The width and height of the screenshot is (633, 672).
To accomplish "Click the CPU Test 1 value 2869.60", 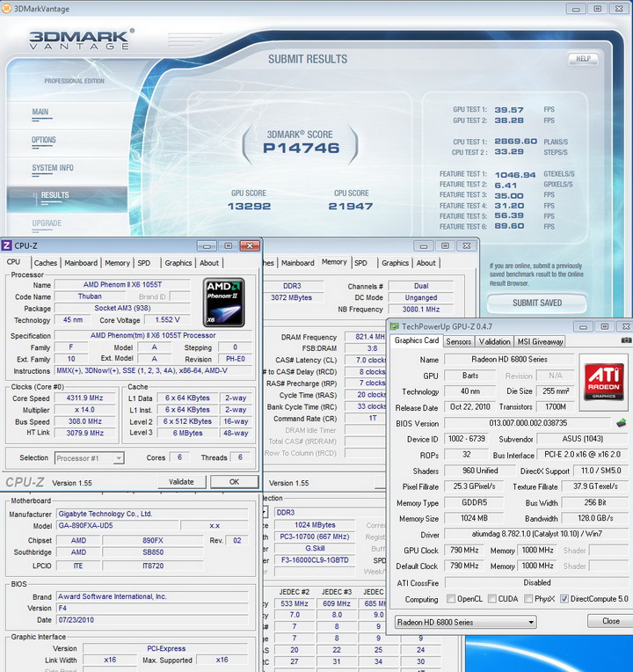I will click(x=516, y=142).
